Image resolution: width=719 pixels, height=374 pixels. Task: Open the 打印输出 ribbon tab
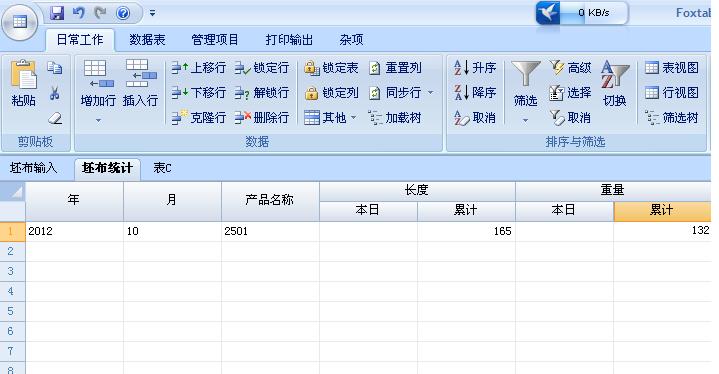pos(289,40)
